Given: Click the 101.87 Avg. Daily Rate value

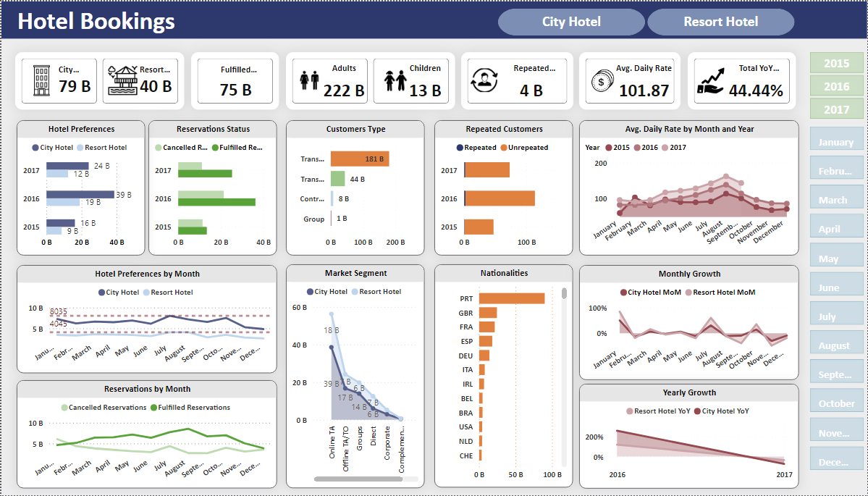Looking at the screenshot, I should click(x=644, y=91).
